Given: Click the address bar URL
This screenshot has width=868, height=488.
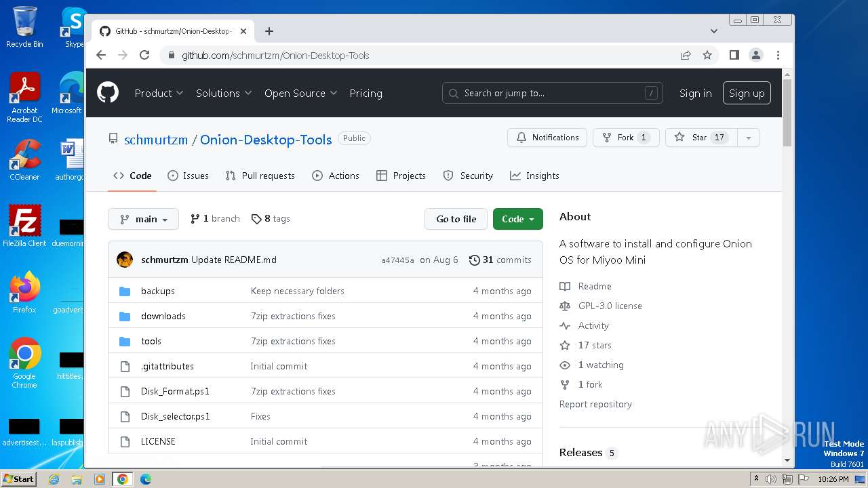Looking at the screenshot, I should 275,56.
